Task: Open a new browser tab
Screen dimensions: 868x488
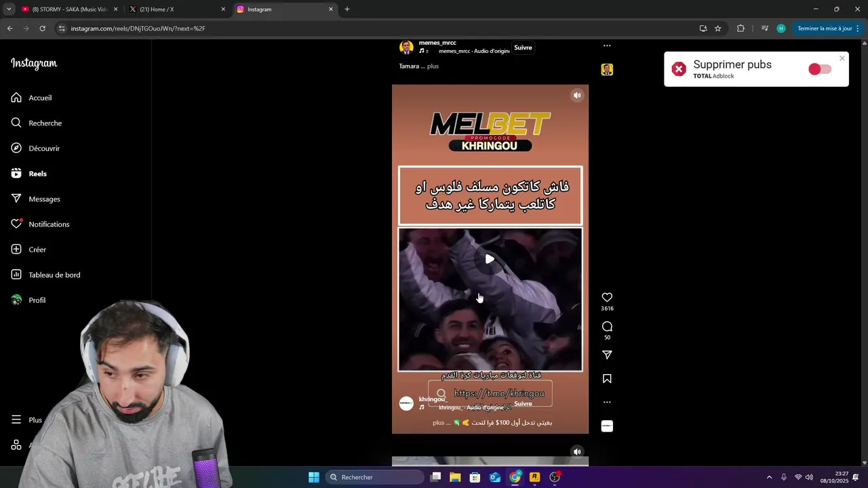Action: tap(347, 9)
